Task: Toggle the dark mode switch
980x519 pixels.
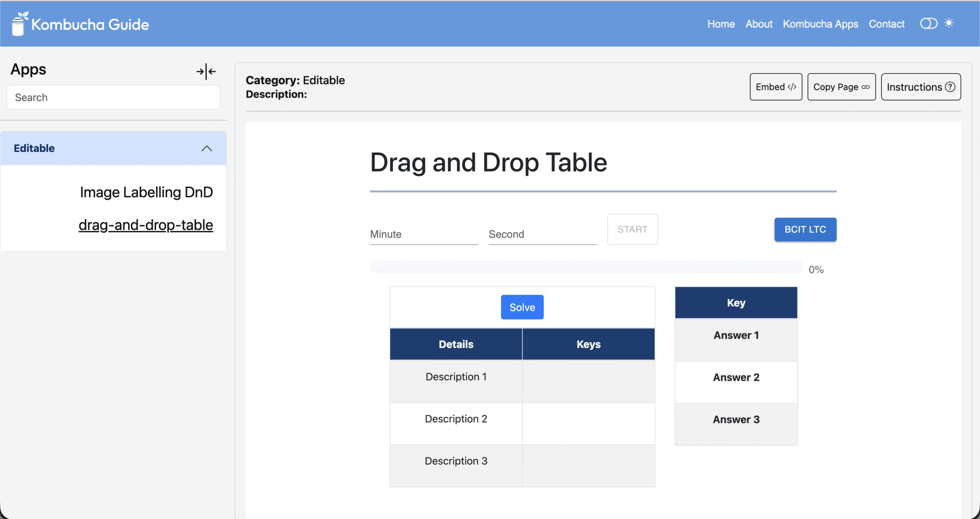Action: pos(928,23)
